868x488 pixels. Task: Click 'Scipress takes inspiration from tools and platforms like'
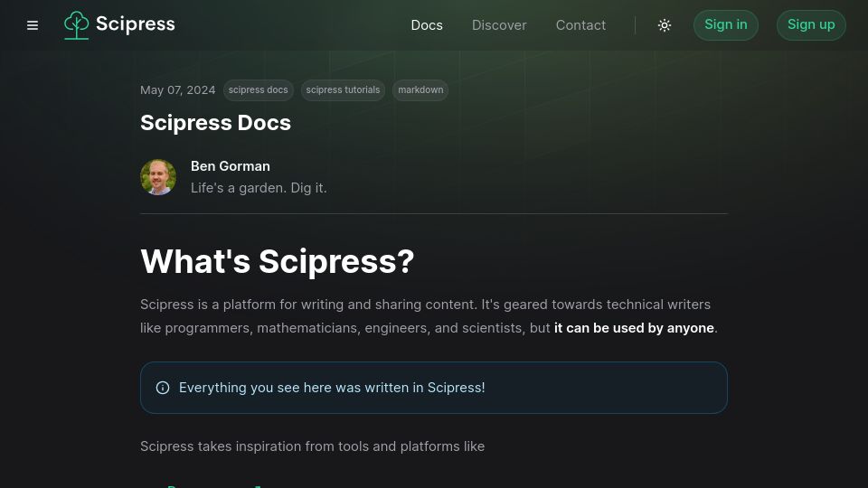click(x=312, y=446)
